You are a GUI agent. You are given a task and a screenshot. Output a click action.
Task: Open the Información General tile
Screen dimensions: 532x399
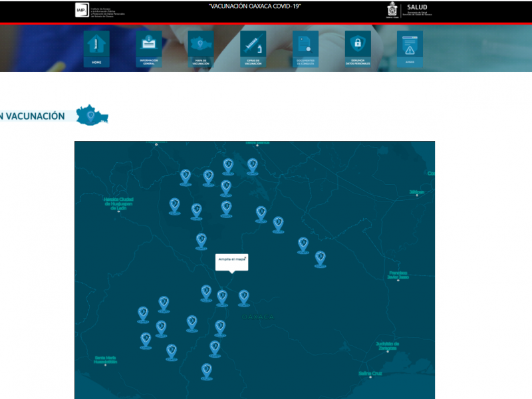click(148, 49)
